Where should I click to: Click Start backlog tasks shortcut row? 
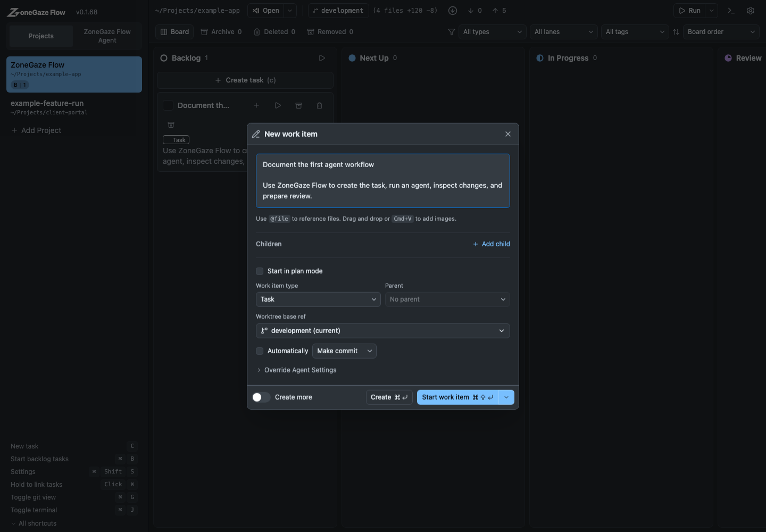click(x=73, y=459)
